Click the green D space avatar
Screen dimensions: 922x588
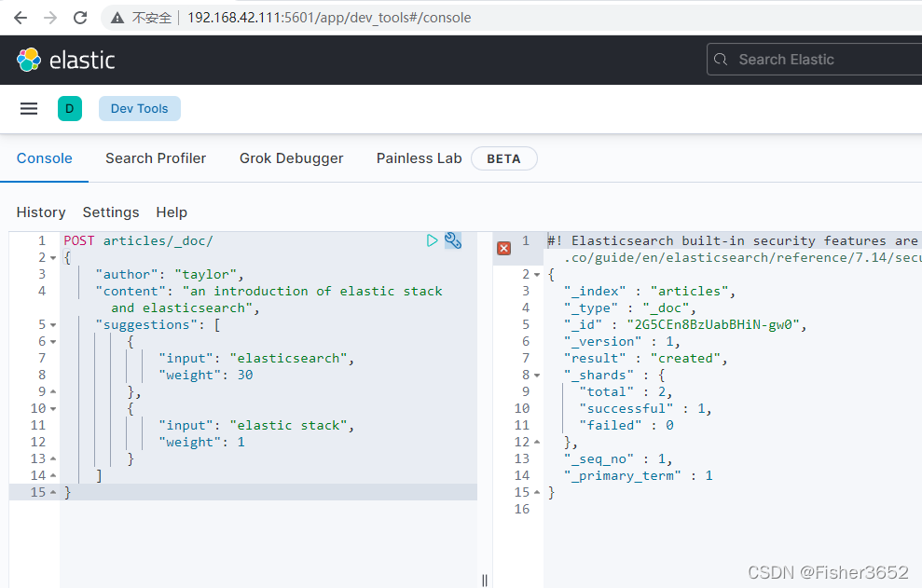pos(69,109)
